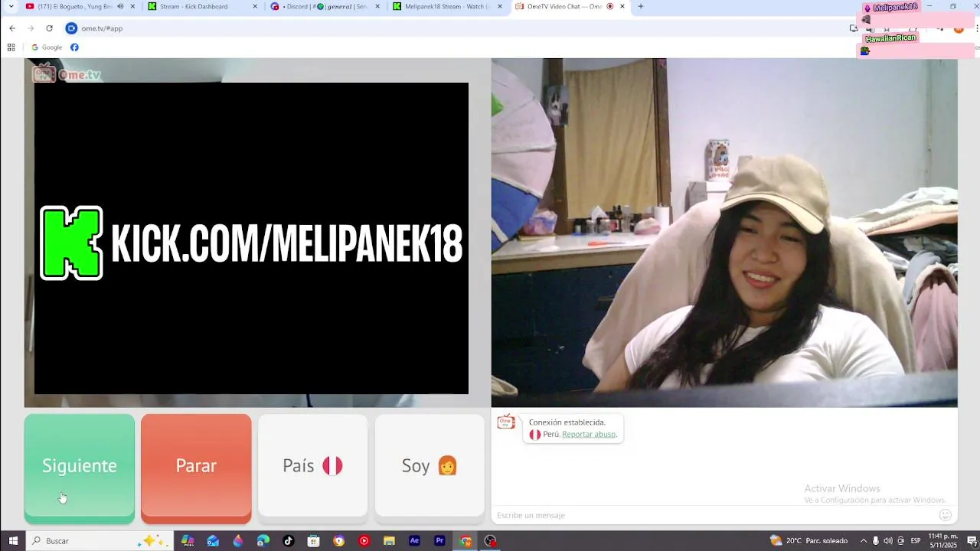
Task: Click the cast/install icon in address bar
Action: click(x=854, y=28)
